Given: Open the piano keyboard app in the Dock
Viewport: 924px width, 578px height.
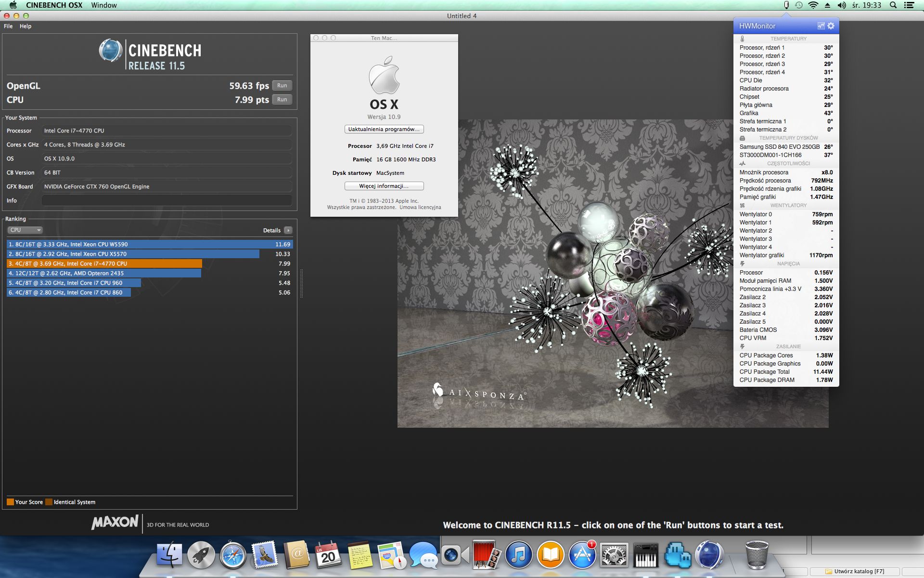Looking at the screenshot, I should [646, 555].
